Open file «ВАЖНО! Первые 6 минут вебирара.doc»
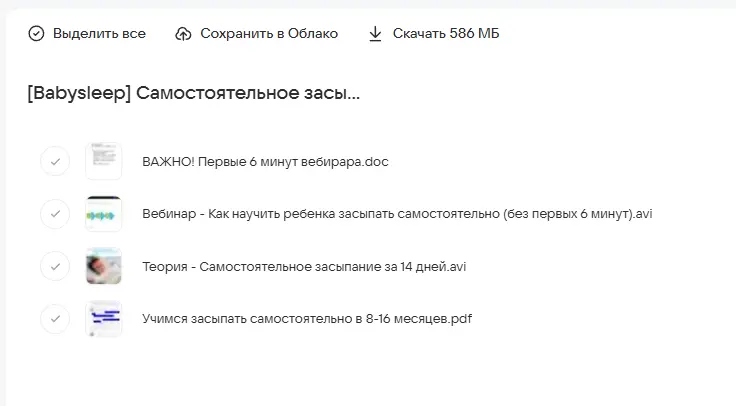Screen dimensions: 736x406 point(265,161)
